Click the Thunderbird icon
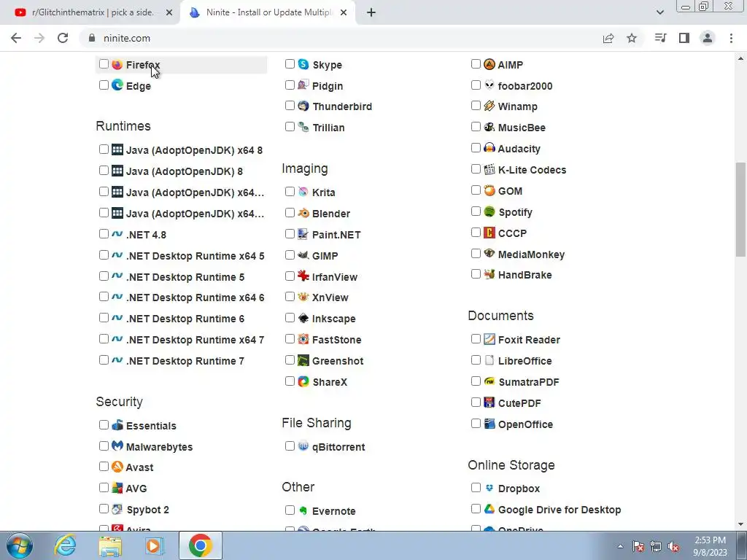 [303, 106]
